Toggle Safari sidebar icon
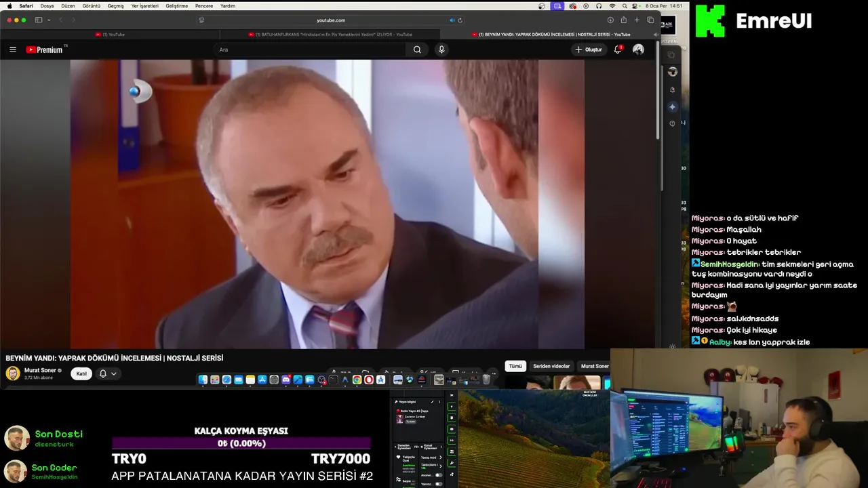The width and height of the screenshot is (868, 488). tap(39, 20)
